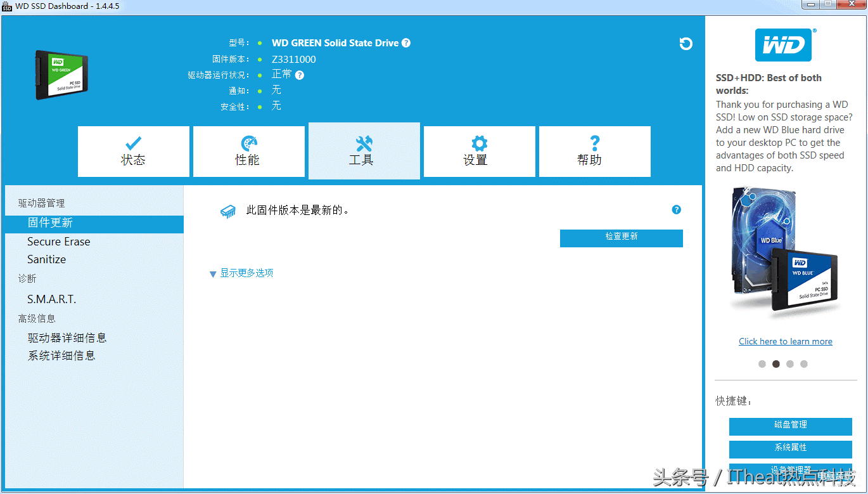Click the WD SSD Dashboard title bar icon
Image resolution: width=868 pixels, height=494 pixels.
[x=7, y=6]
